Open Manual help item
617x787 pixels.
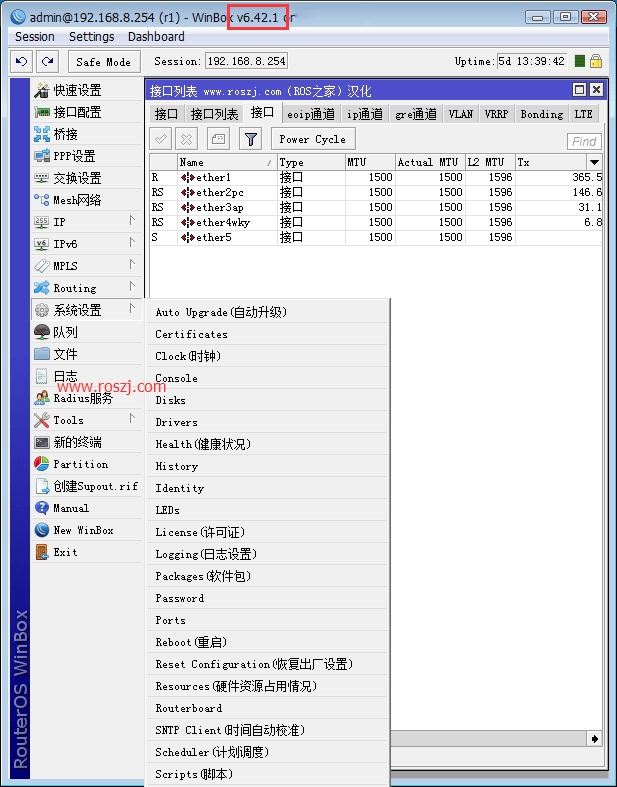click(87, 508)
